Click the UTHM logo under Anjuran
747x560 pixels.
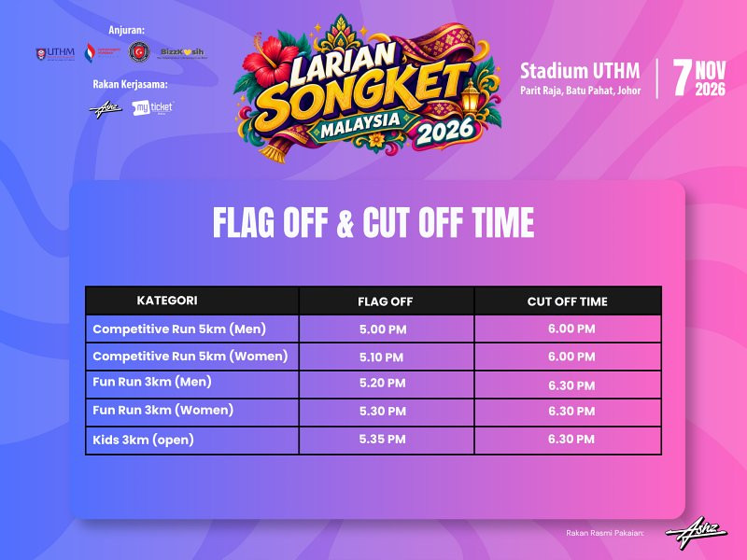click(55, 53)
